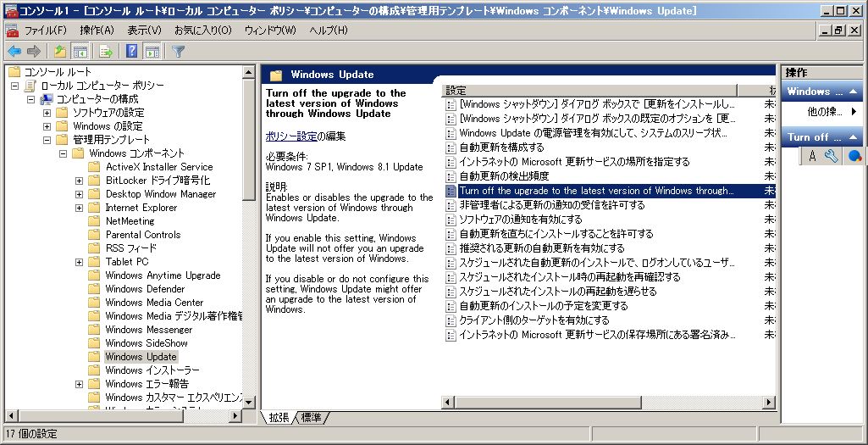Image resolution: width=868 pixels, height=445 pixels.
Task: Collapse the Windows actions section arrow
Action: tap(853, 92)
